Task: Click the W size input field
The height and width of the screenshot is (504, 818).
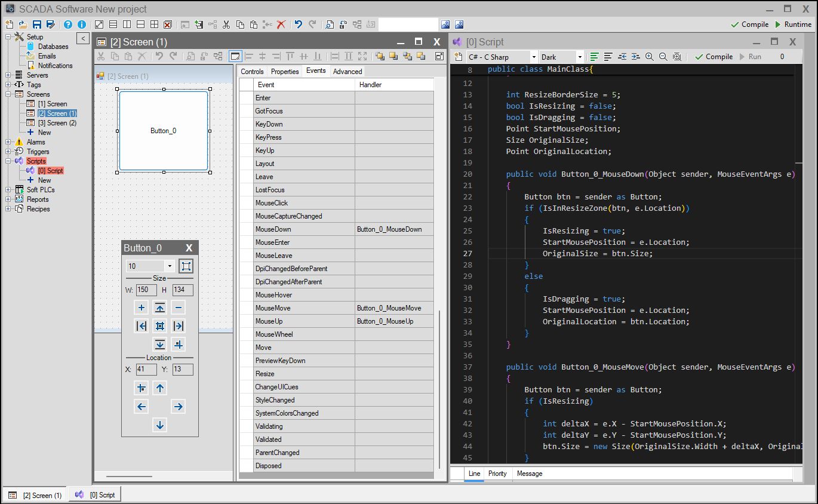Action: 146,290
